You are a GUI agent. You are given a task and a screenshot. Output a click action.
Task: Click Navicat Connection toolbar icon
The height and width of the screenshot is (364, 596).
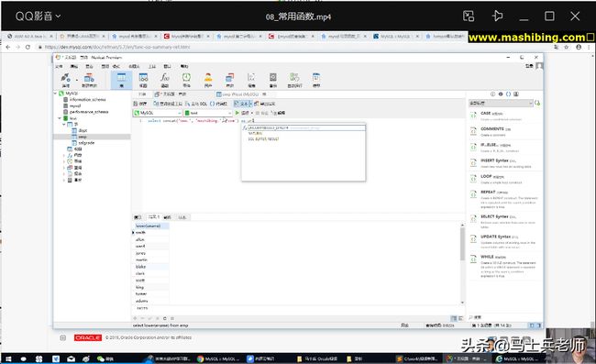pyautogui.click(x=66, y=80)
